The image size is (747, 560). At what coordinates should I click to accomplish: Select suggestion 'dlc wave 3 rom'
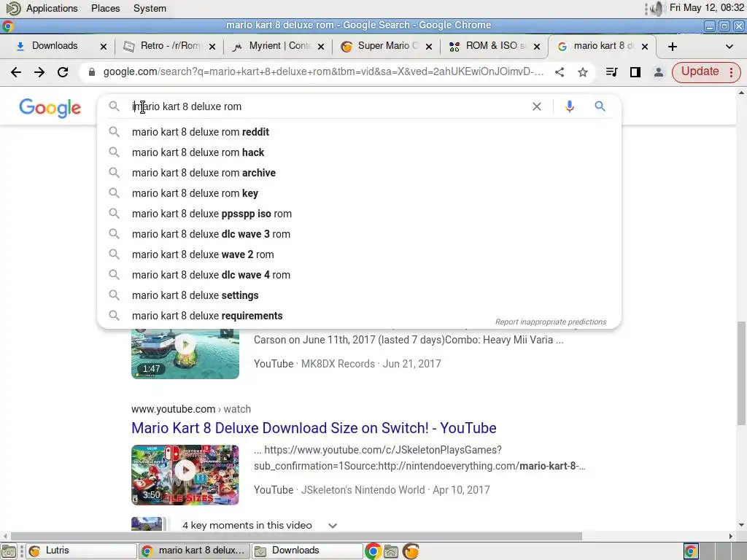coord(359,234)
